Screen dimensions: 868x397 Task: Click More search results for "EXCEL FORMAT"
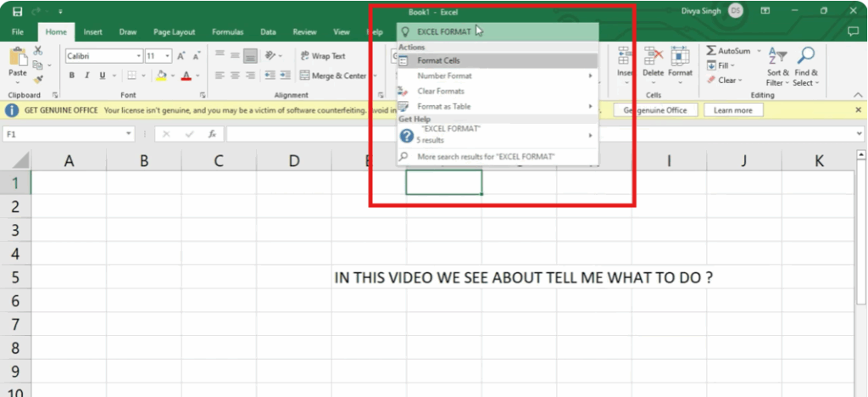tap(498, 157)
